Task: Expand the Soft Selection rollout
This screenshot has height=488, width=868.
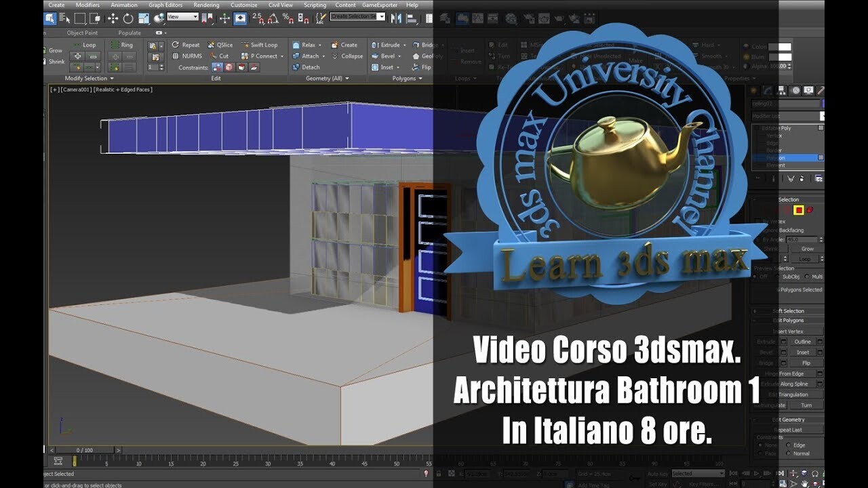Action: (x=790, y=310)
